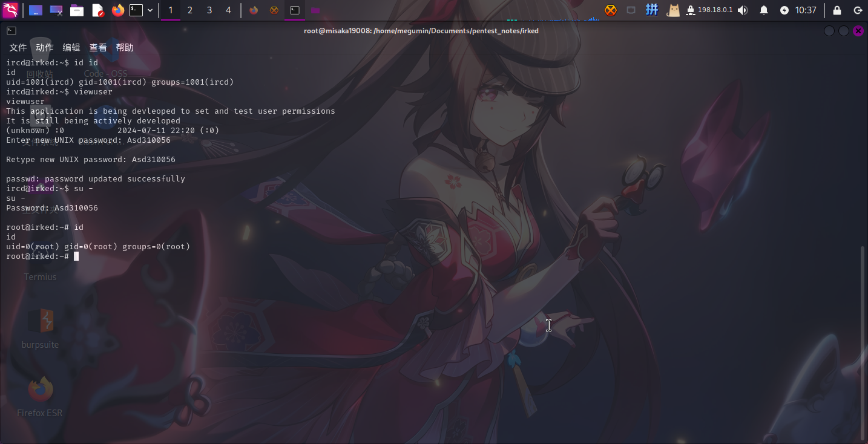The width and height of the screenshot is (868, 444).
Task: Focus Firefox window in the task list
Action: pos(254,10)
